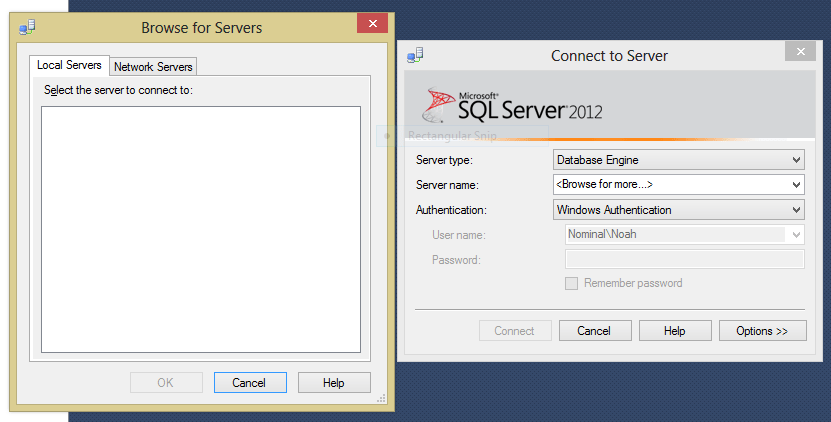The height and width of the screenshot is (422, 831).
Task: Open Help in Connect to Server dialog
Action: pos(675,331)
